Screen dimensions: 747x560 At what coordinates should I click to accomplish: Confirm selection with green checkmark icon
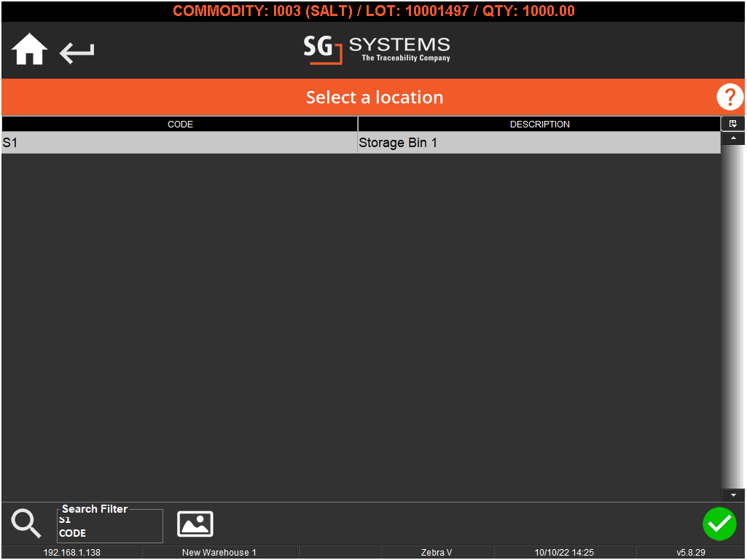(x=719, y=524)
